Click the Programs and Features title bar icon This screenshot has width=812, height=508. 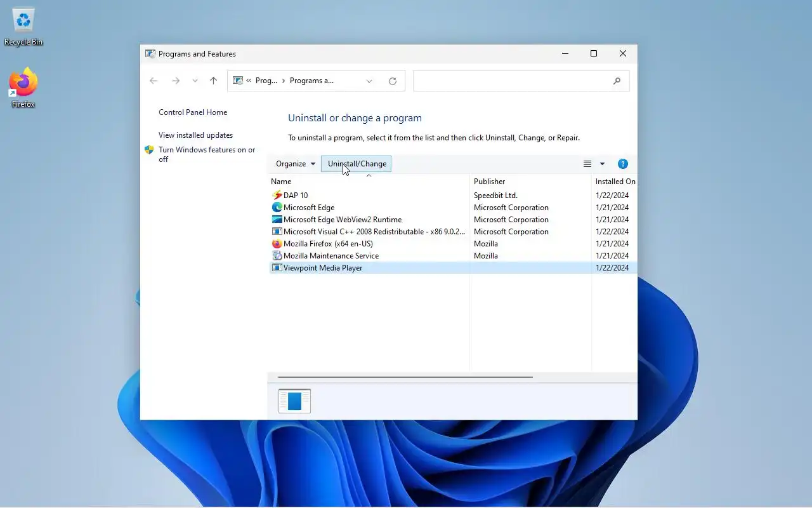point(150,54)
